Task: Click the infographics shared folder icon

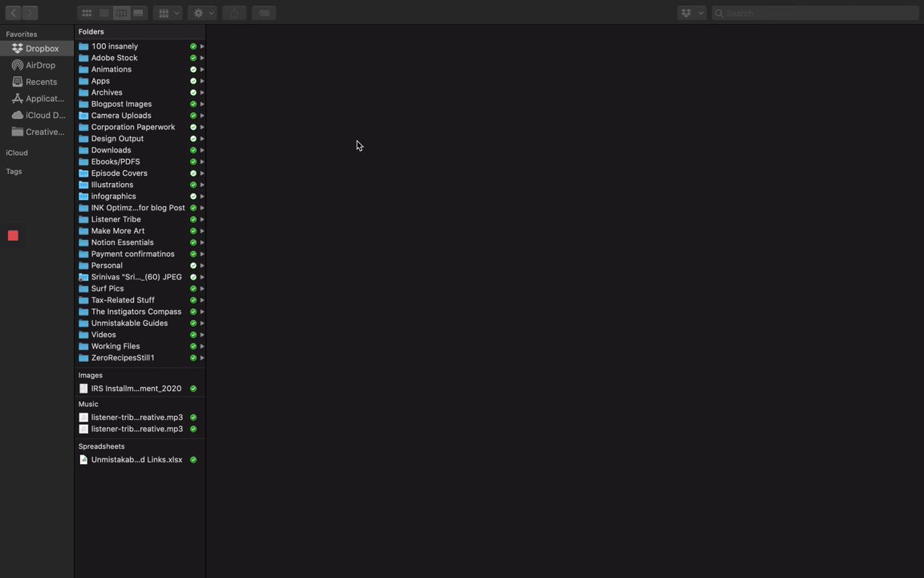Action: click(x=83, y=197)
